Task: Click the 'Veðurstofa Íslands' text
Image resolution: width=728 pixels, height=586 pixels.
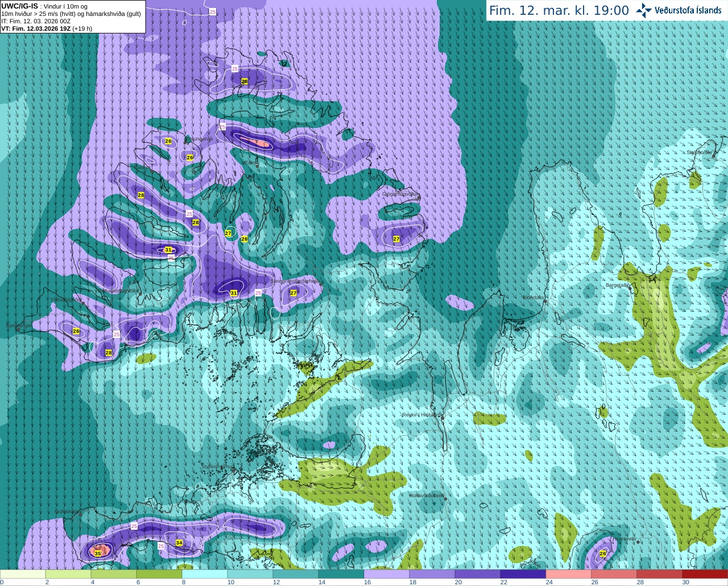Action: [688, 10]
